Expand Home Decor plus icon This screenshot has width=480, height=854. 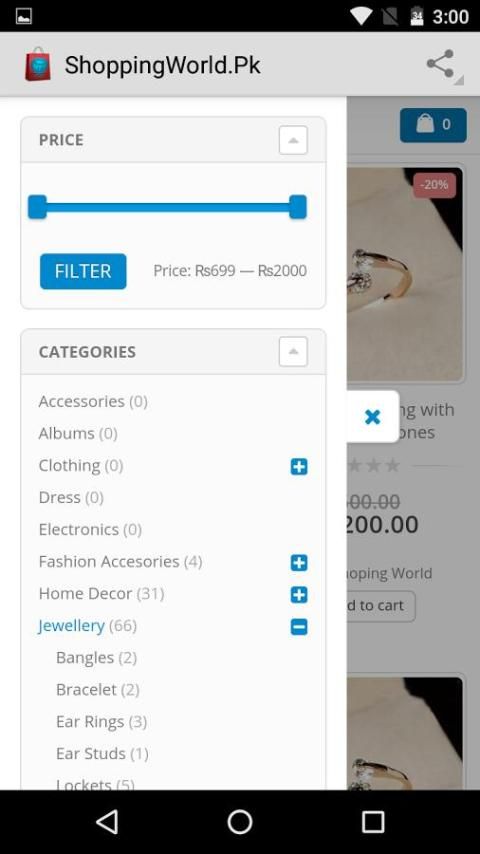point(299,595)
